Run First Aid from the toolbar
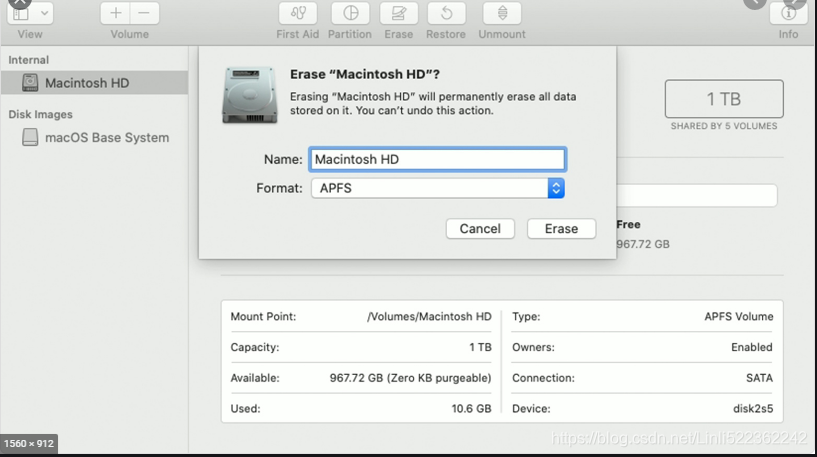This screenshot has width=817, height=457. tap(298, 13)
